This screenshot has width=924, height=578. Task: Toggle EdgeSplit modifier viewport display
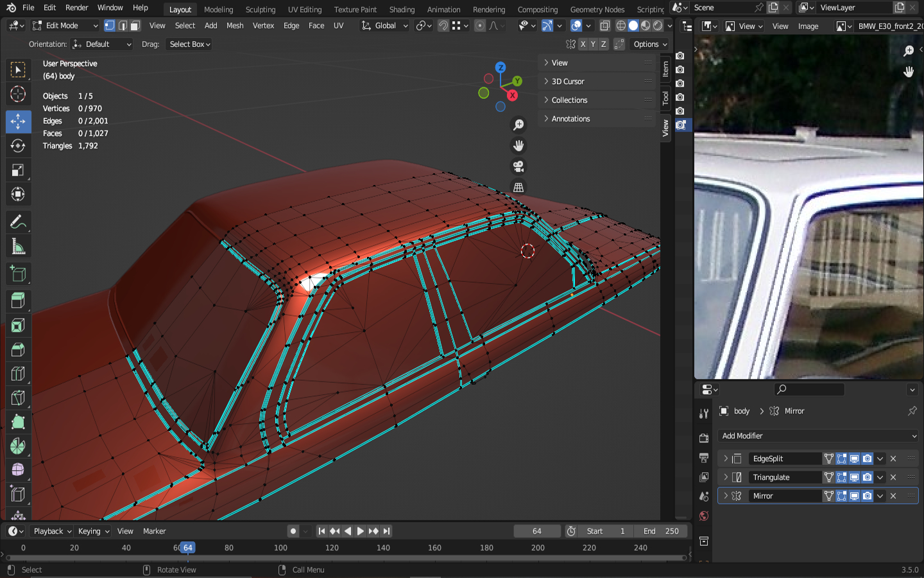854,459
